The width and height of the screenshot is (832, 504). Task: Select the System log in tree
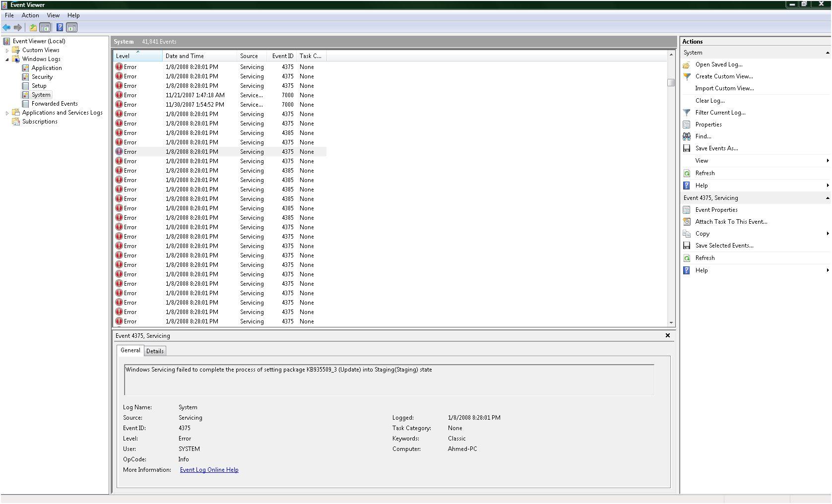(x=41, y=95)
